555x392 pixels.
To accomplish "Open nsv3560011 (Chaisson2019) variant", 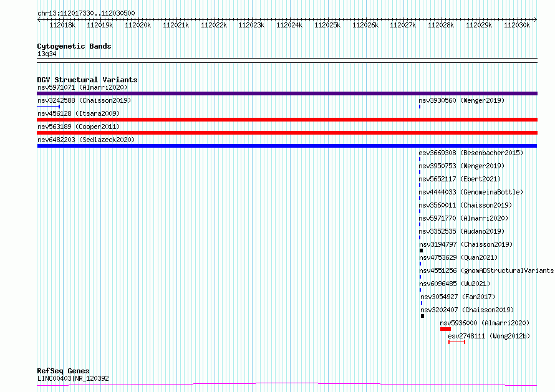I will (465, 205).
